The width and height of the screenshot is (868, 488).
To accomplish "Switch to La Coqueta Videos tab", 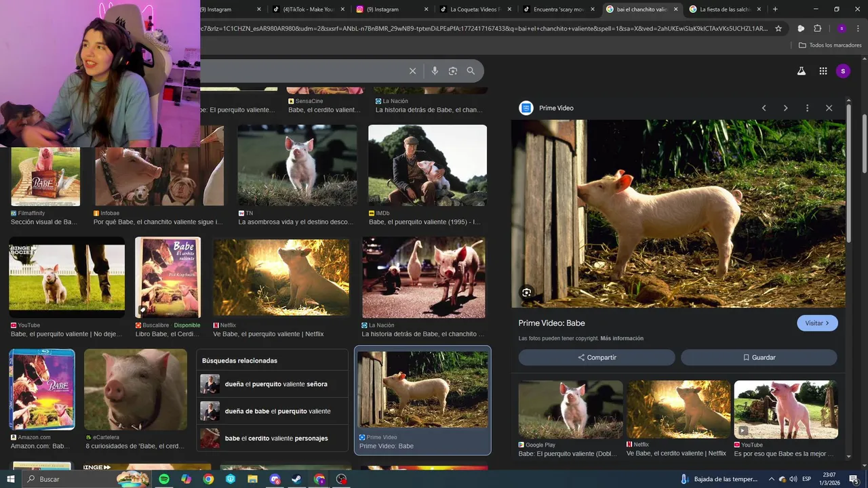I will click(x=475, y=9).
